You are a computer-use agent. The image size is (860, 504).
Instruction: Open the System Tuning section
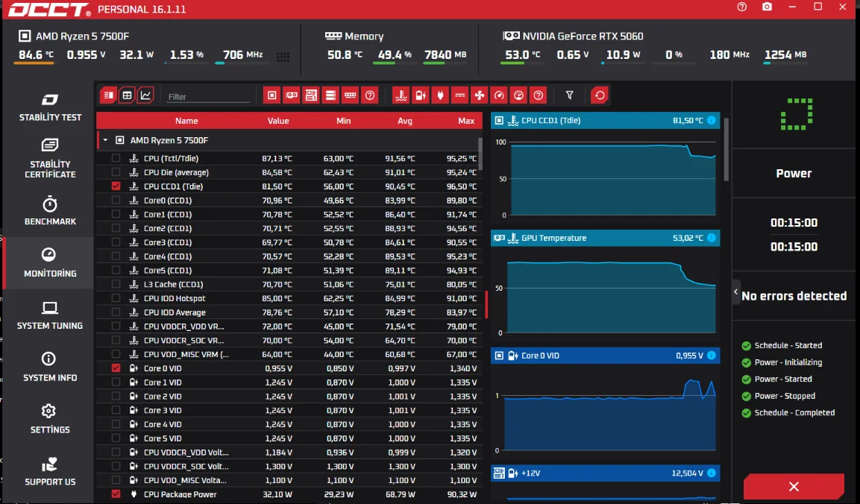(x=50, y=315)
